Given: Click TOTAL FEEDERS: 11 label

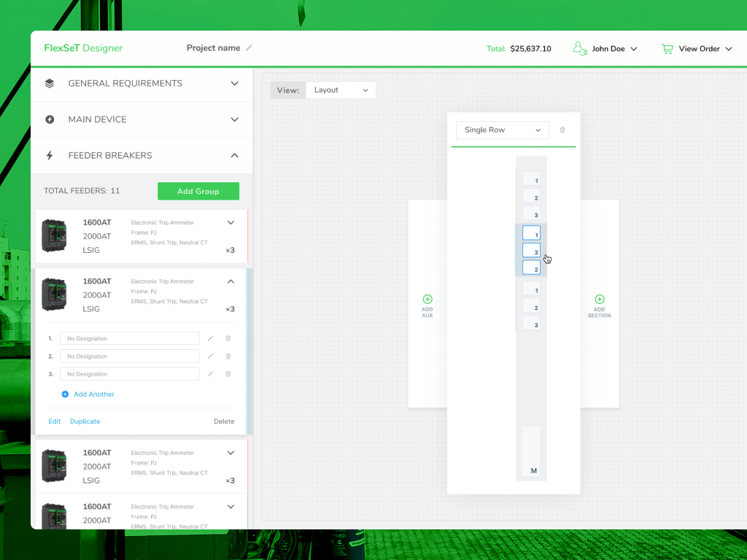Looking at the screenshot, I should 82,191.
